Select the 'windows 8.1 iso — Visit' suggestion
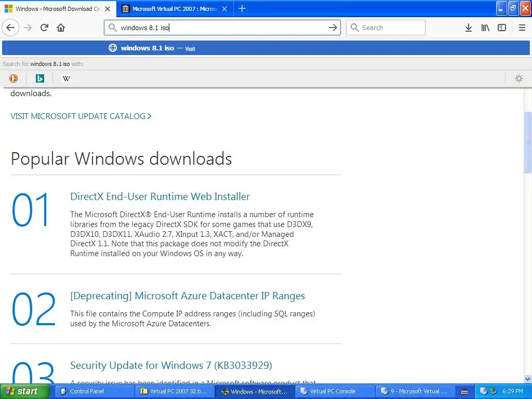 click(x=265, y=48)
